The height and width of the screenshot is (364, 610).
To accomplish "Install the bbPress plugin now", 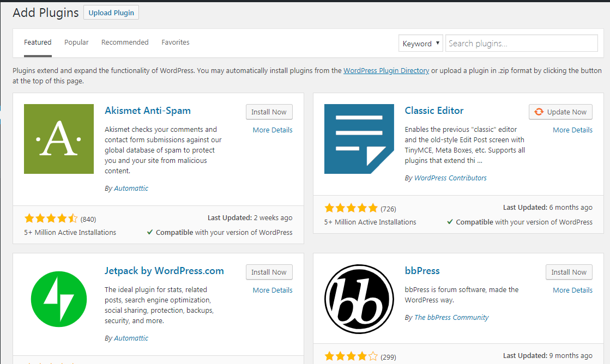I will point(569,272).
